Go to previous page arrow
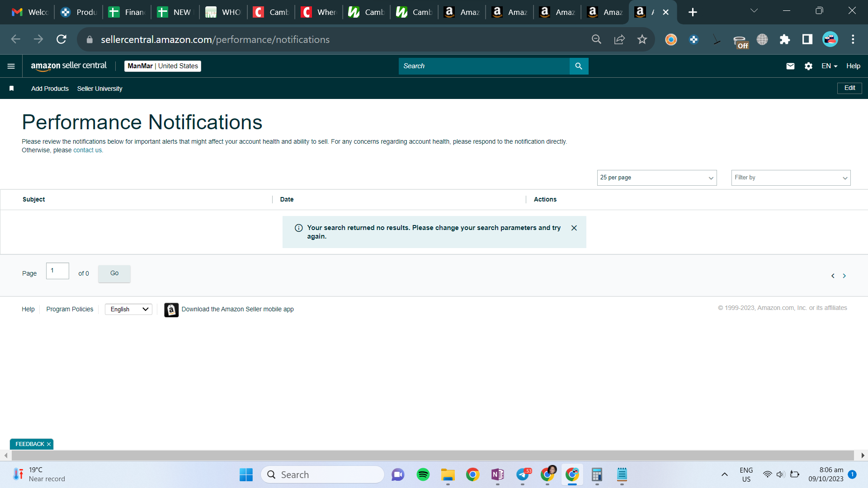868x488 pixels. tap(833, 276)
